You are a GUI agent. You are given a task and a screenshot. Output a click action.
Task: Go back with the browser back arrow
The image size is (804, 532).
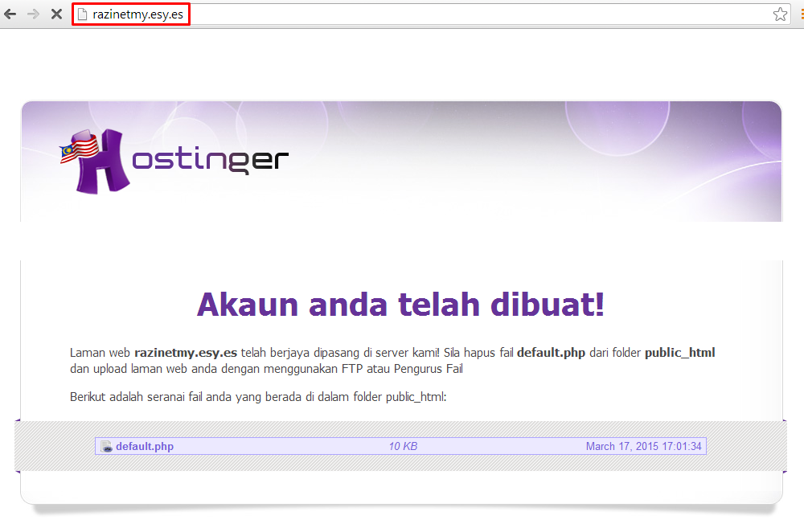coord(10,14)
